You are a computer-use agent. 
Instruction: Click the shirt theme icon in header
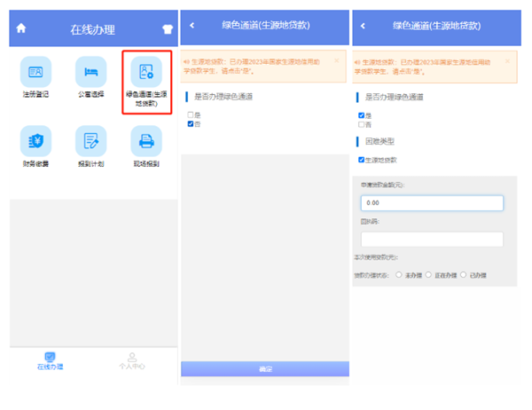click(166, 28)
